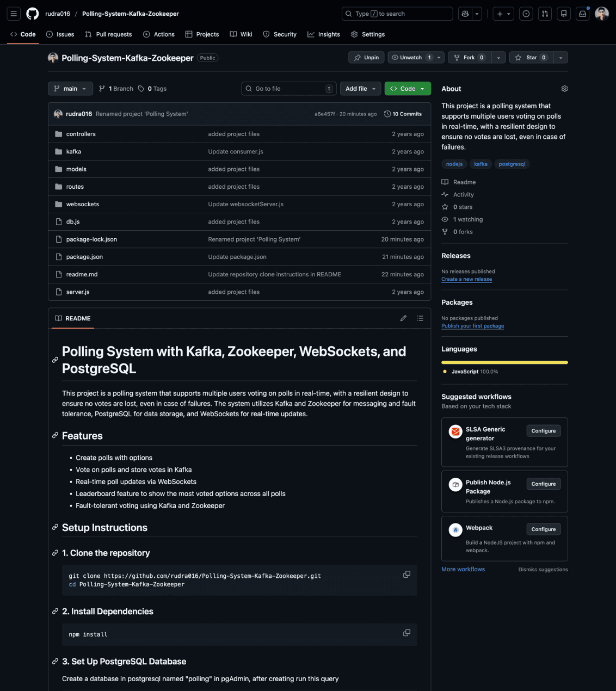Switch to the Pull requests tab

(x=108, y=34)
